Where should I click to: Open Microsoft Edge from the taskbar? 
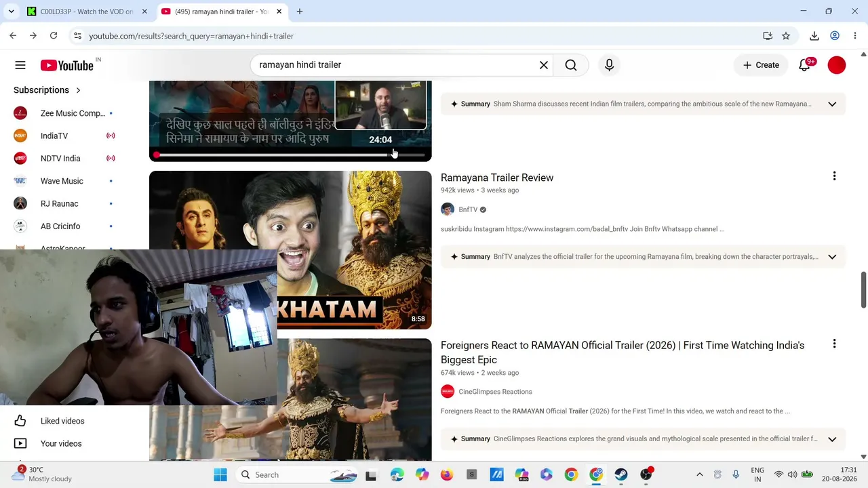(397, 474)
